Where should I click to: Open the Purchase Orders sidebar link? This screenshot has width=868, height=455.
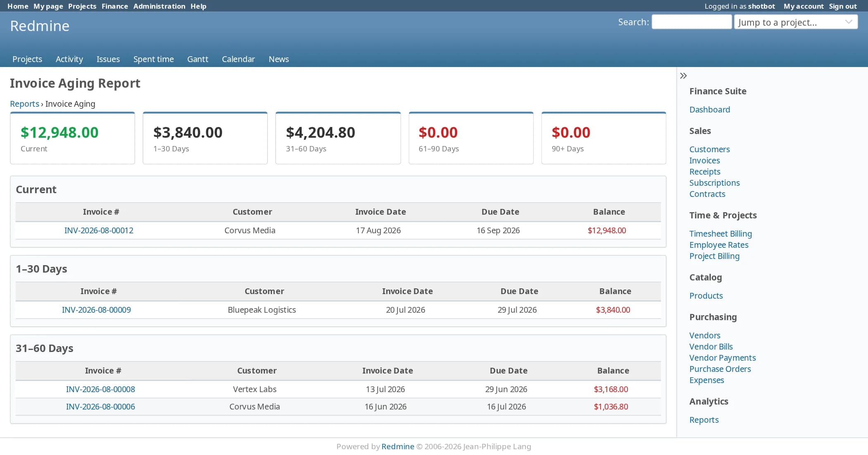click(x=720, y=369)
